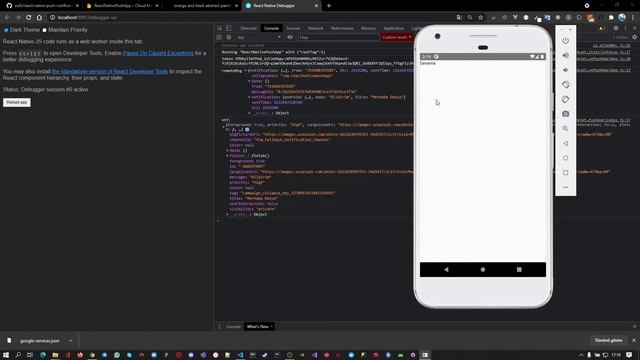Screen dimensions: 640x360
Task: Take an emulator screenshot with camera icon
Action: pyautogui.click(x=565, y=114)
